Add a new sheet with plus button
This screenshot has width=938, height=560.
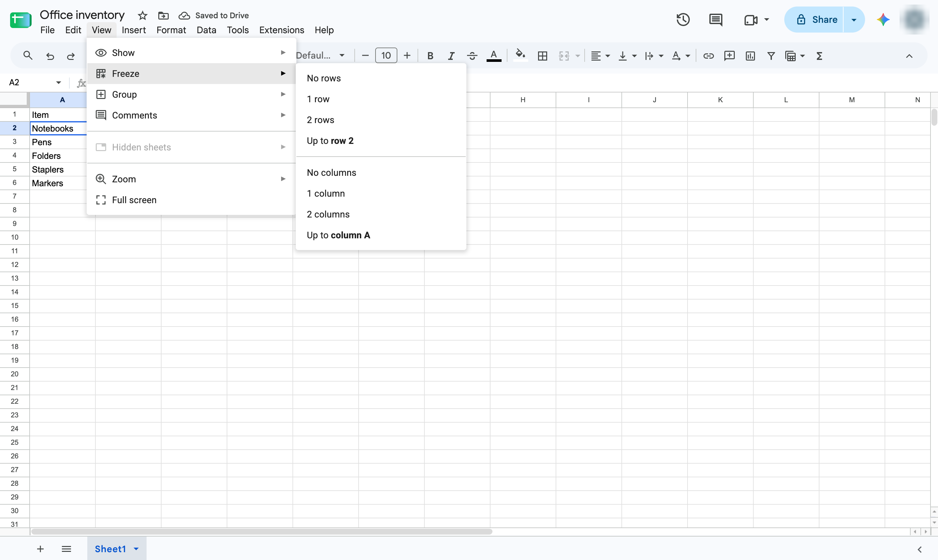coord(40,549)
